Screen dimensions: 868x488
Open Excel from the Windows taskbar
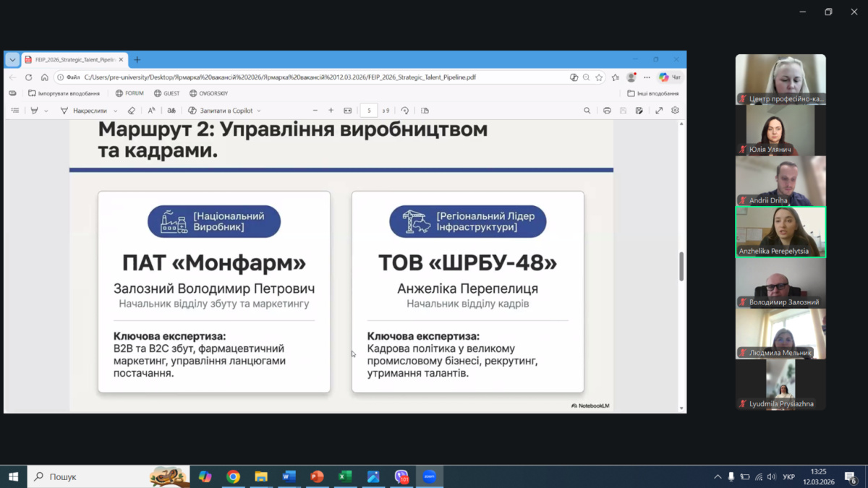[x=345, y=476]
